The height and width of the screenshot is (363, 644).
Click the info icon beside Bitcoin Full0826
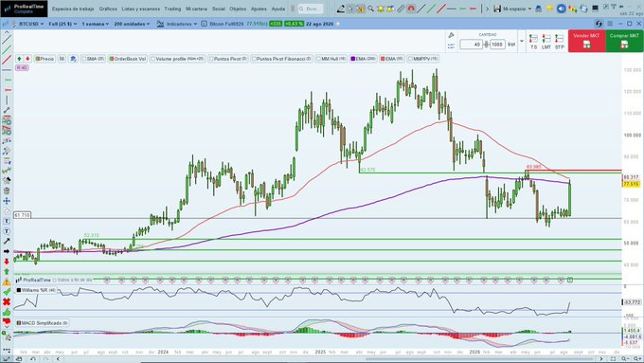tap(205, 24)
